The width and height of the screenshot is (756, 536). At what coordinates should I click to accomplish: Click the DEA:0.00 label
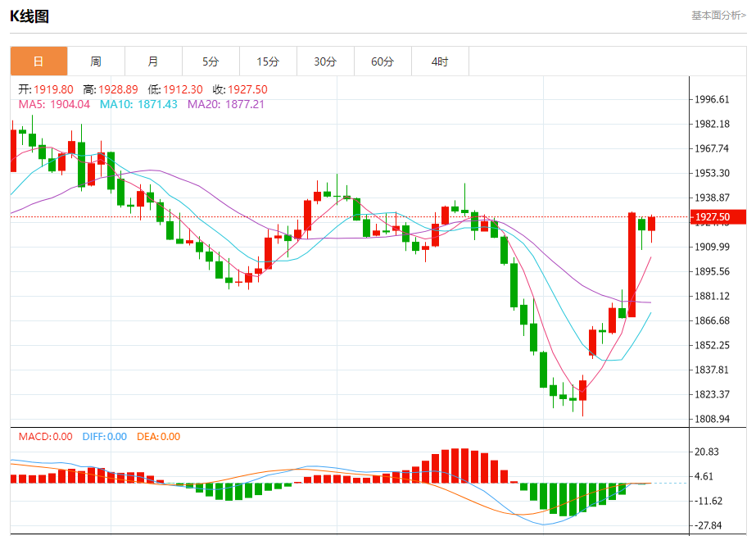[x=159, y=437]
